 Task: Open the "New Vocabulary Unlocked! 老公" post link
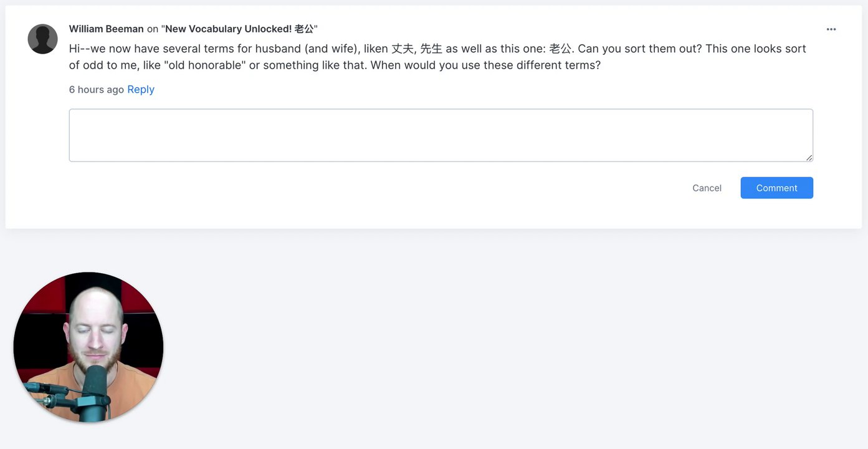click(x=239, y=29)
